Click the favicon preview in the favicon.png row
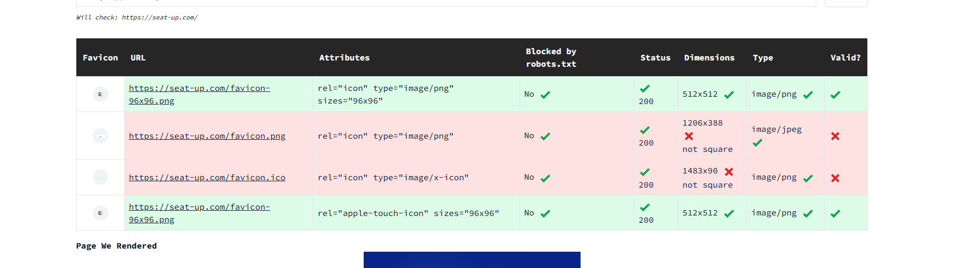Viewport: 980px width, 268px height. click(101, 136)
